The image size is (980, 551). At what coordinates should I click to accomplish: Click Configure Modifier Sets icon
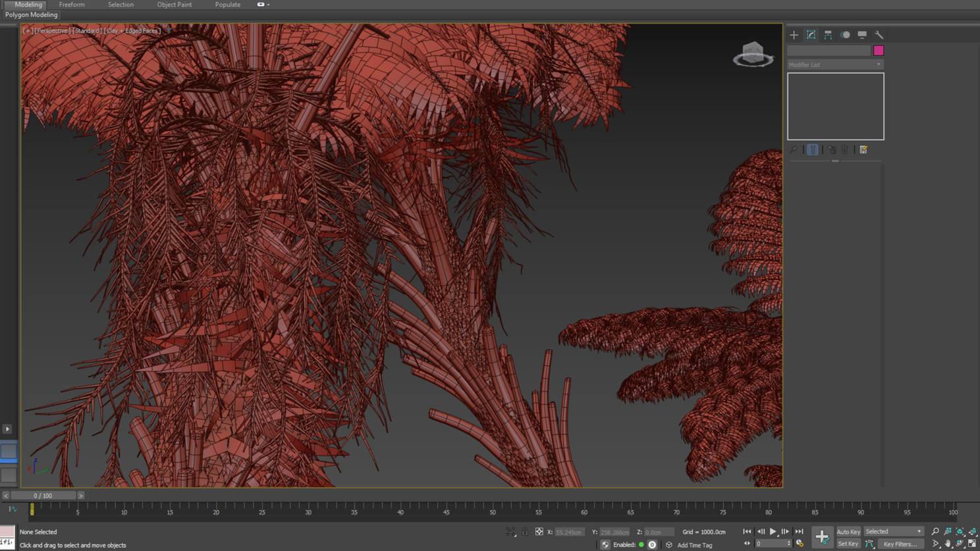(x=863, y=150)
